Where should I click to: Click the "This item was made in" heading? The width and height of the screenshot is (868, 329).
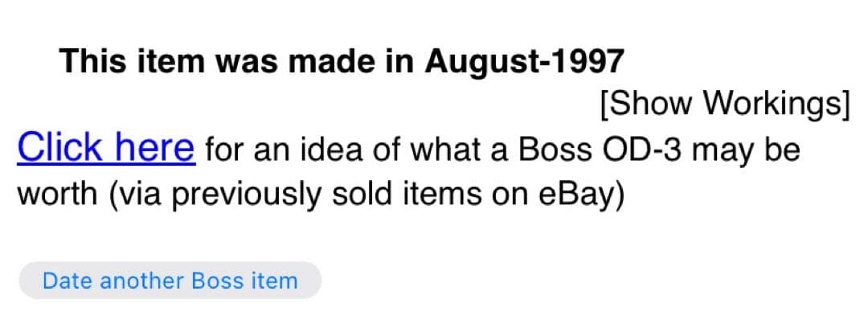tap(240, 60)
